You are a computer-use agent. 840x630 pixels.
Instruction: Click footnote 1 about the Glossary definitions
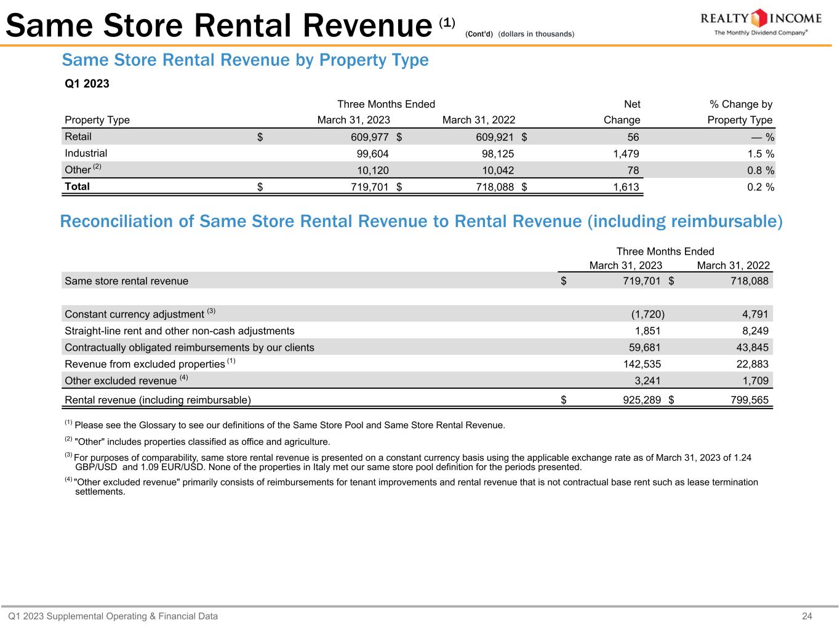289,425
